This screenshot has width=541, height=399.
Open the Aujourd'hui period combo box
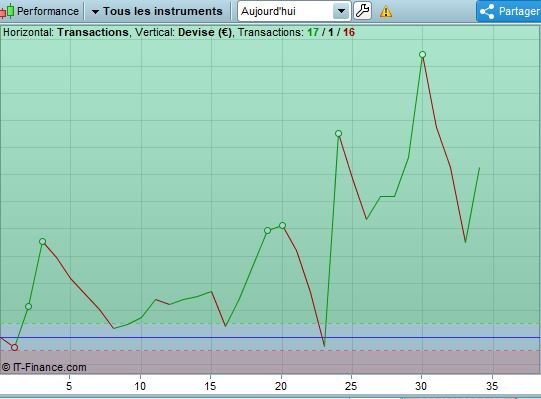click(294, 11)
